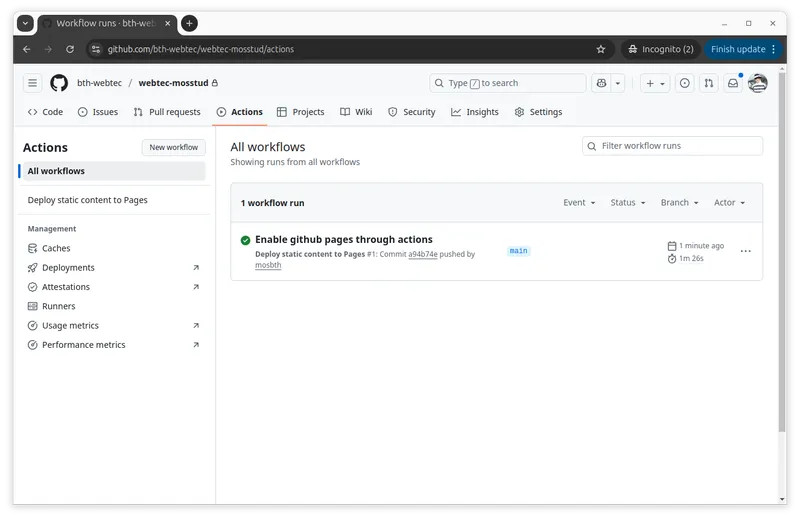Expand the Status filter dropdown

tap(628, 203)
